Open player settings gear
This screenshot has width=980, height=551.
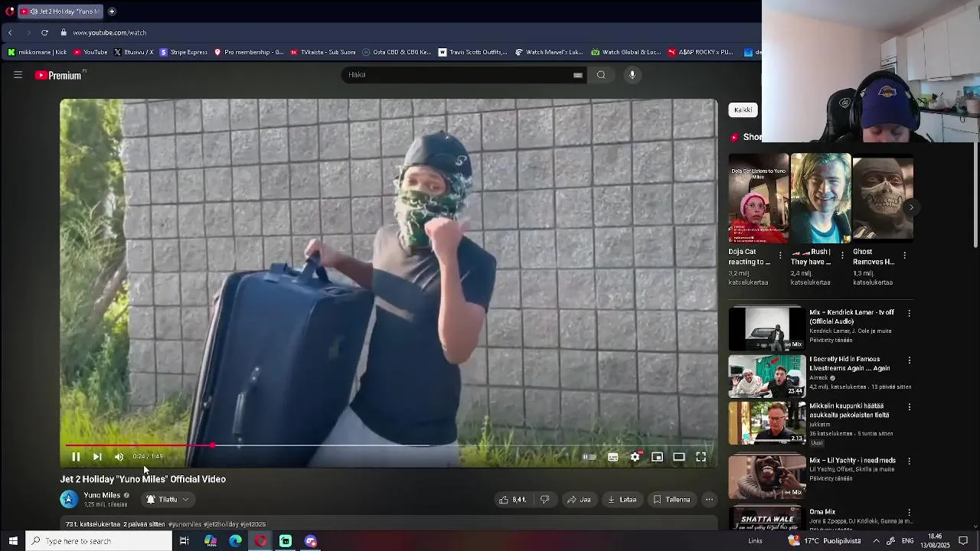pos(635,457)
